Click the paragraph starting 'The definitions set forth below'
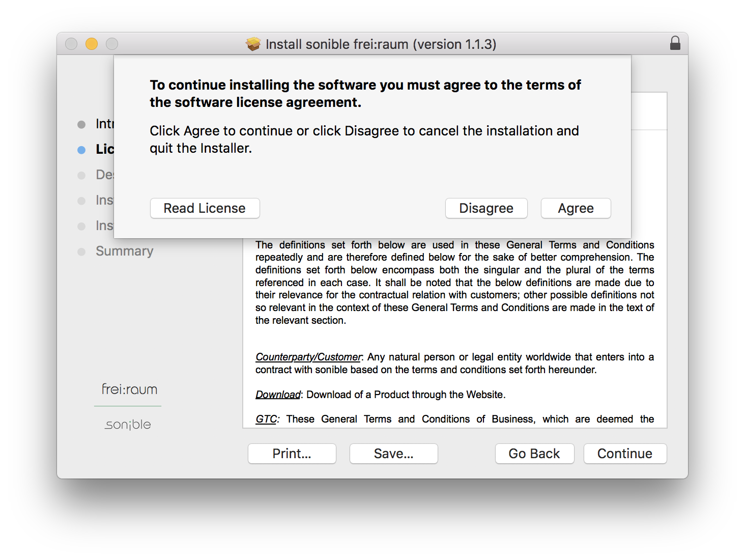745x560 pixels. pyautogui.click(x=454, y=283)
